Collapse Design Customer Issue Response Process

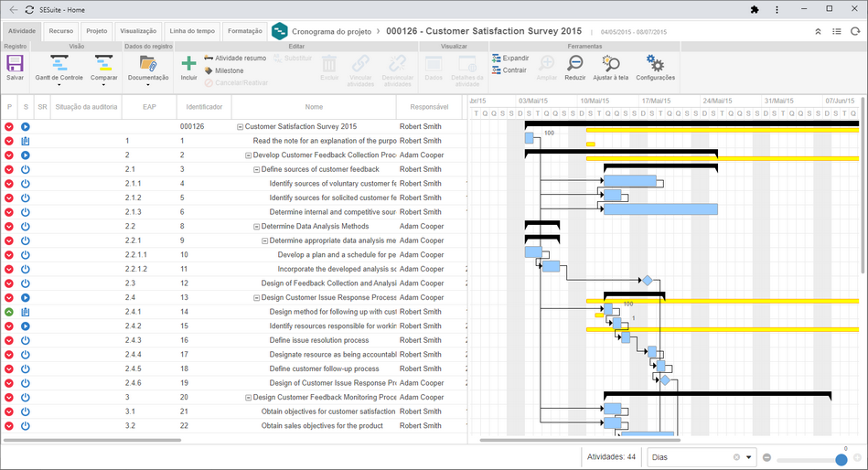[x=257, y=298]
